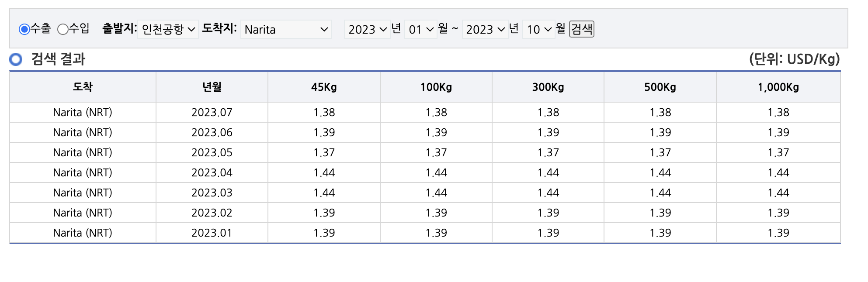
Task: Click the 검색 search button
Action: pyautogui.click(x=582, y=29)
